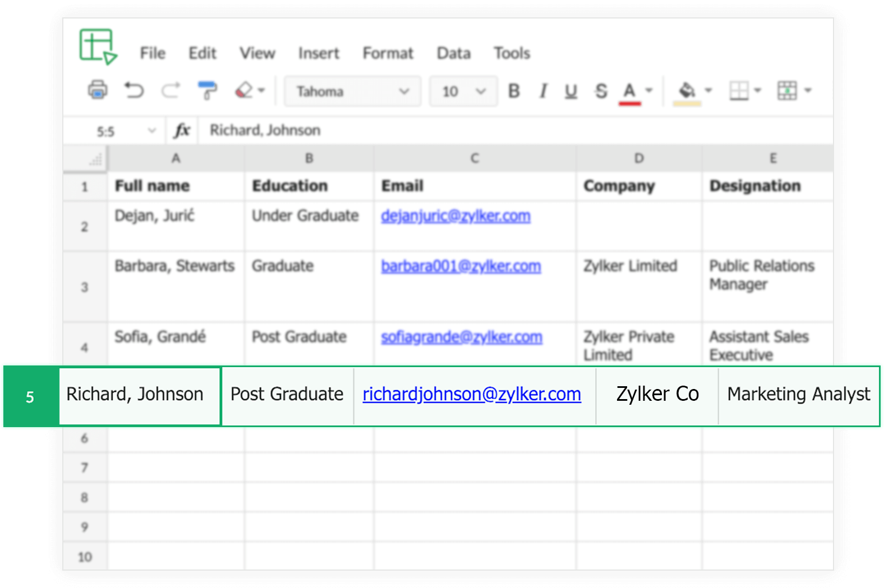Open the Tahoma font dropdown

(x=352, y=91)
